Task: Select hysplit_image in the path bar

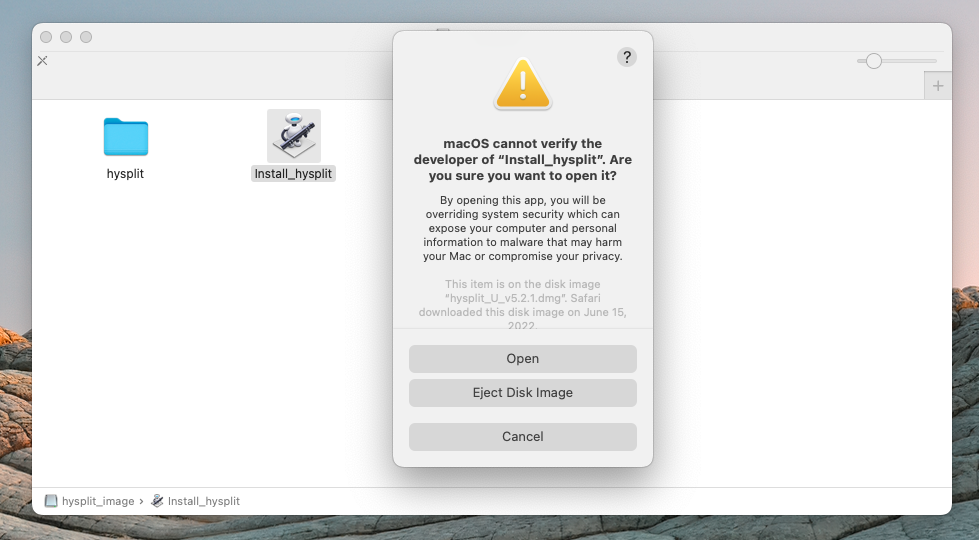Action: 98,501
